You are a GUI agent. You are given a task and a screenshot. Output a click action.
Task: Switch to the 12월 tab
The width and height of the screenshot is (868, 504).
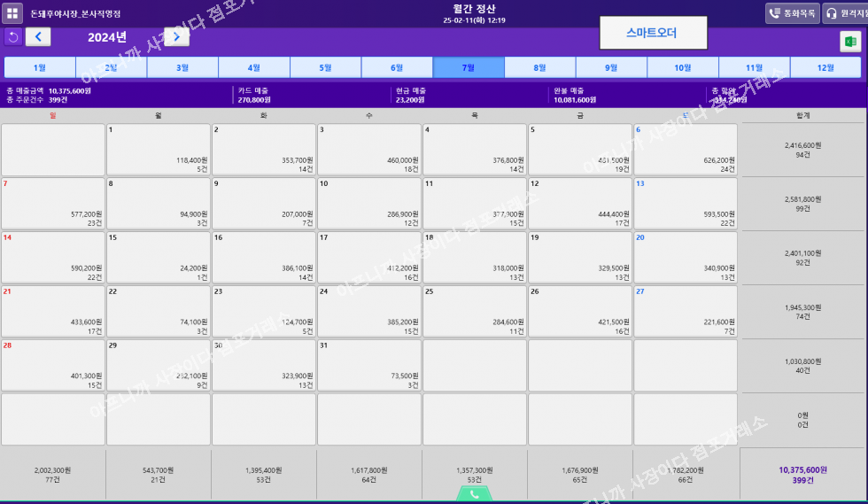(825, 67)
